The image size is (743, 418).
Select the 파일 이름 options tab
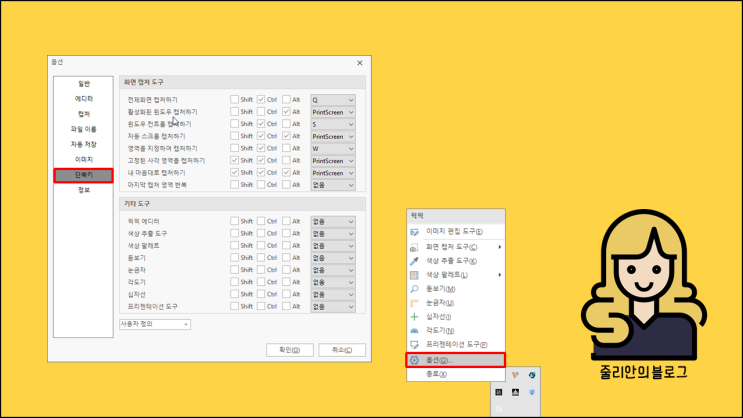pos(84,129)
